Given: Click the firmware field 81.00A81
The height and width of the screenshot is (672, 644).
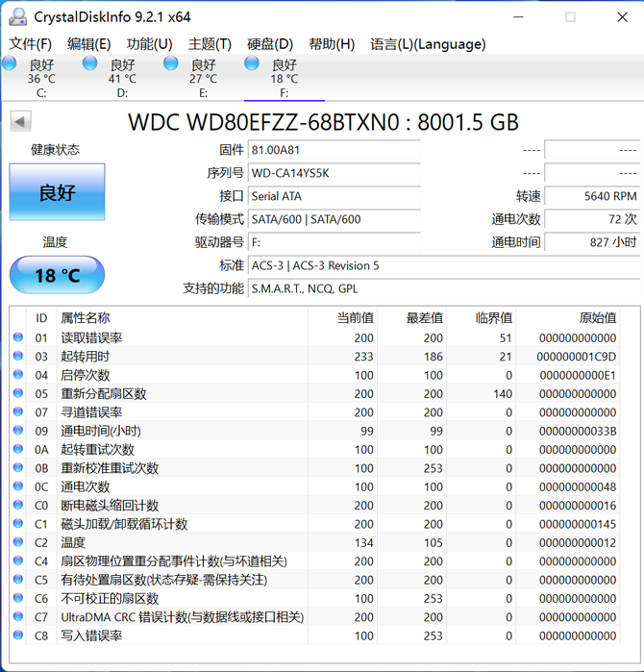Looking at the screenshot, I should coord(334,150).
